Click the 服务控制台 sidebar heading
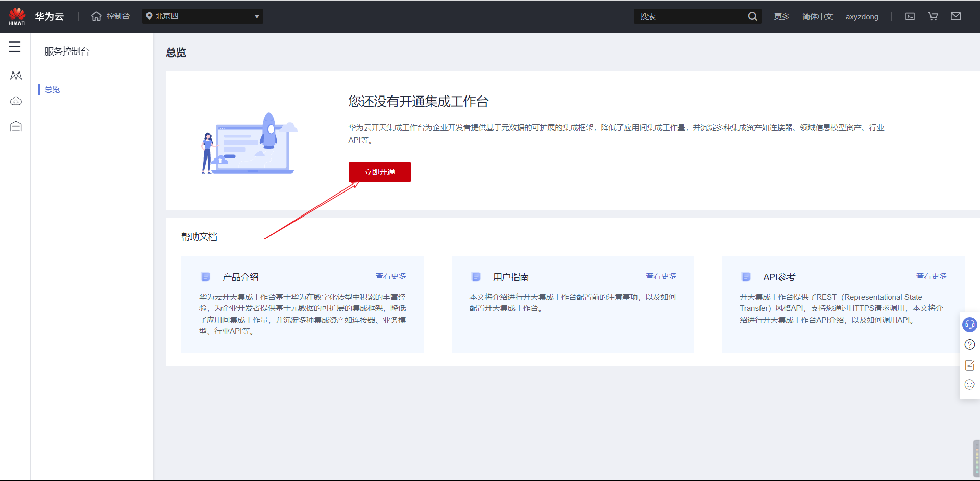The image size is (980, 481). click(67, 52)
